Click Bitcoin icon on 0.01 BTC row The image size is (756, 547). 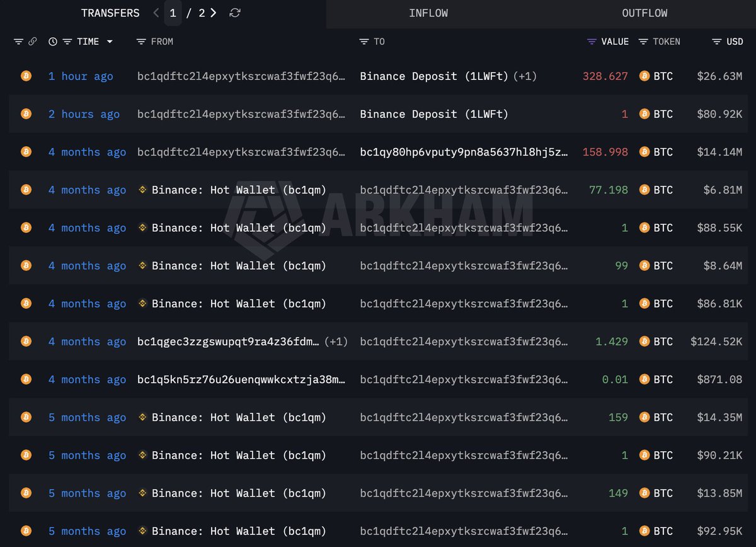(26, 379)
